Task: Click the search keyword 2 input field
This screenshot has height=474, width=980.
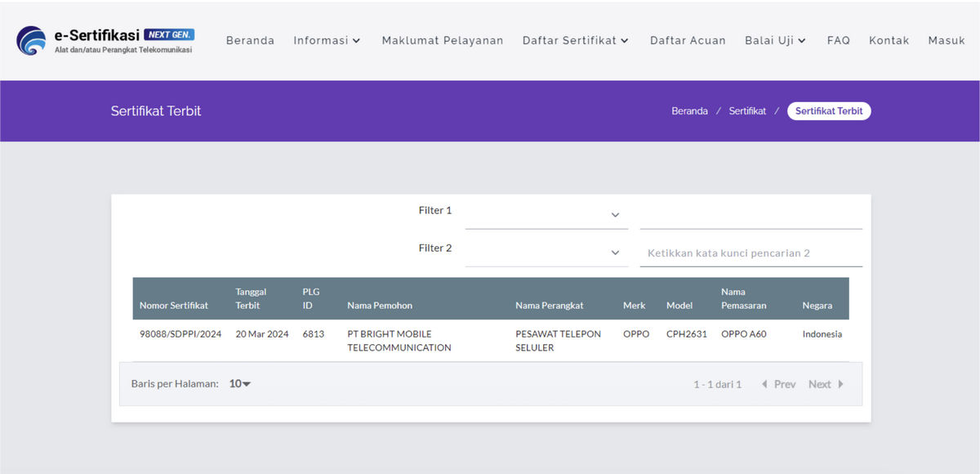Action: [751, 253]
